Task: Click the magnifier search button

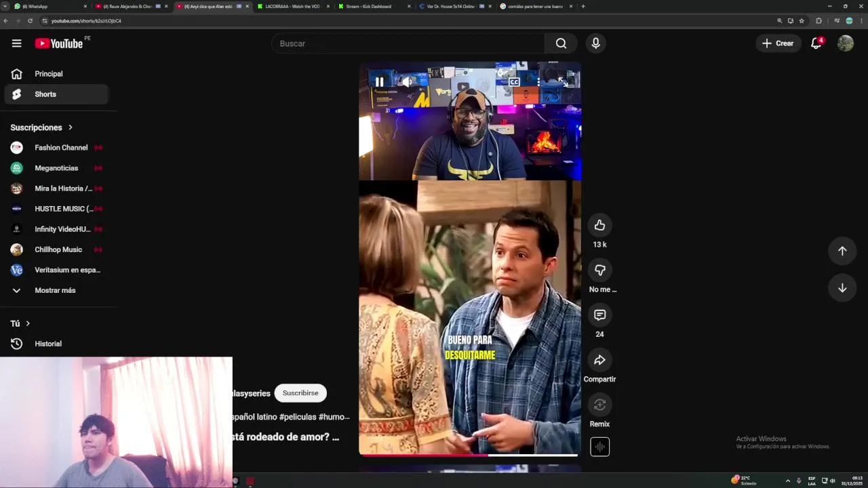Action: pyautogui.click(x=561, y=43)
